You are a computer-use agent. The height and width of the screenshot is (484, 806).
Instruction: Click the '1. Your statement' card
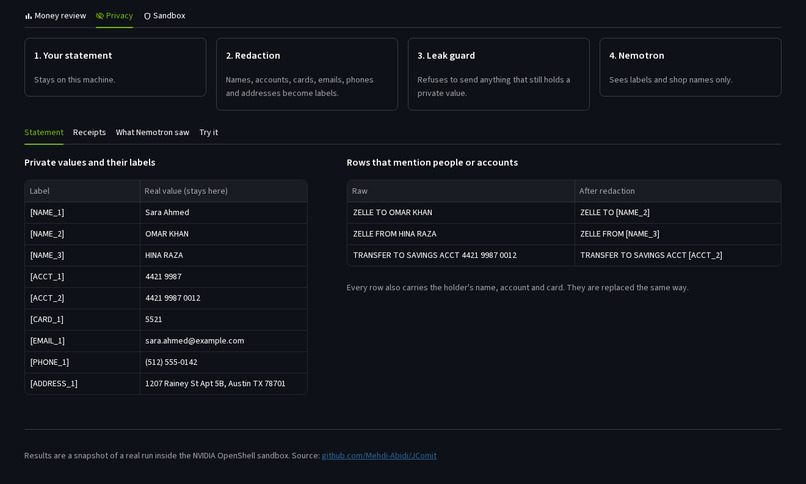click(x=115, y=67)
